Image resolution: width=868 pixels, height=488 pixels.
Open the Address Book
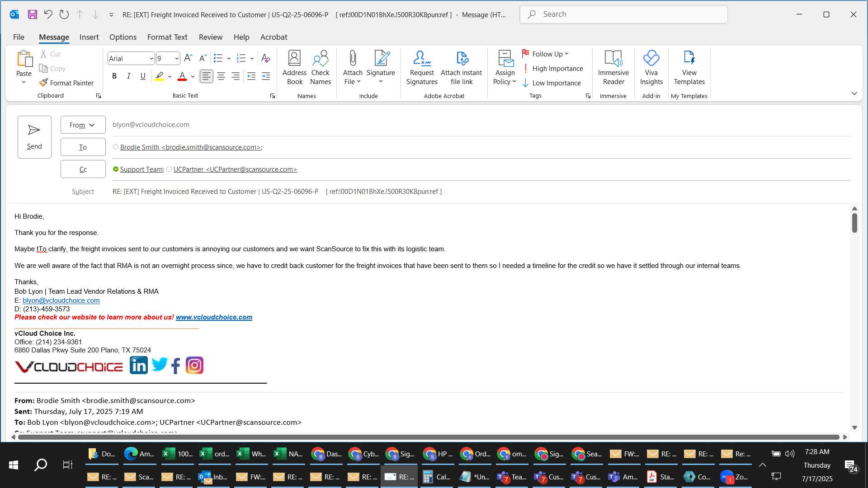294,68
